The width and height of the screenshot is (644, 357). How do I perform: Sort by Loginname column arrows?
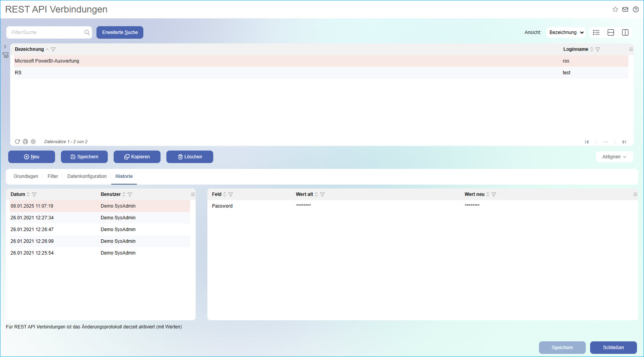[592, 49]
